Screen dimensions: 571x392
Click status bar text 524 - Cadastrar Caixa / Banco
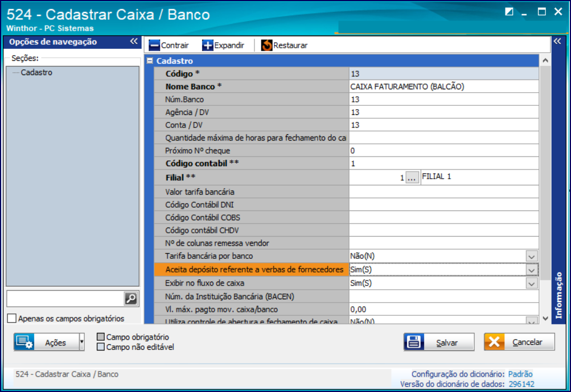[67, 374]
